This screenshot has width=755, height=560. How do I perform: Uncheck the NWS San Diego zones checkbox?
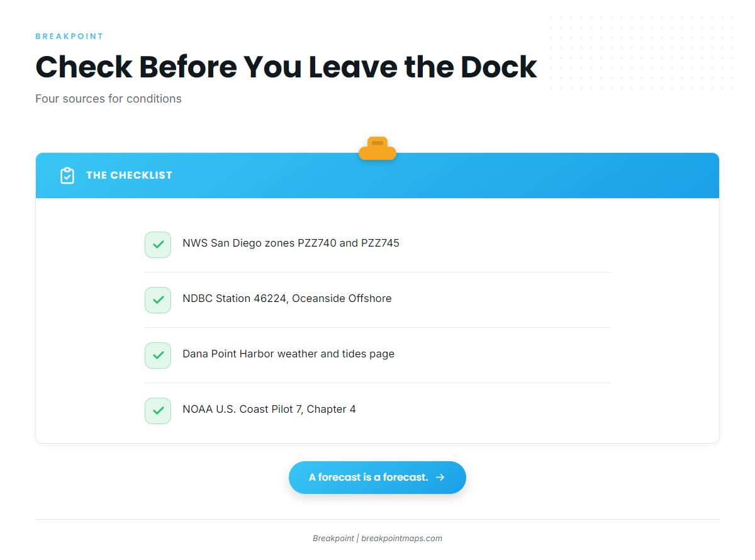point(158,245)
